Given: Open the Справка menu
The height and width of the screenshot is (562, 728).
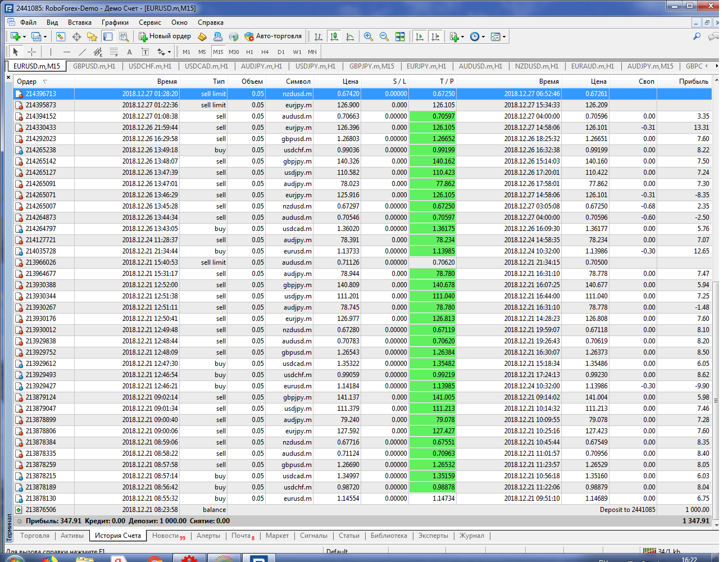Looking at the screenshot, I should (x=211, y=22).
